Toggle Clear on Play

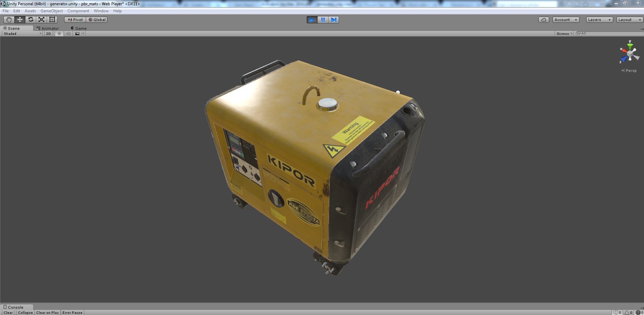tap(47, 313)
